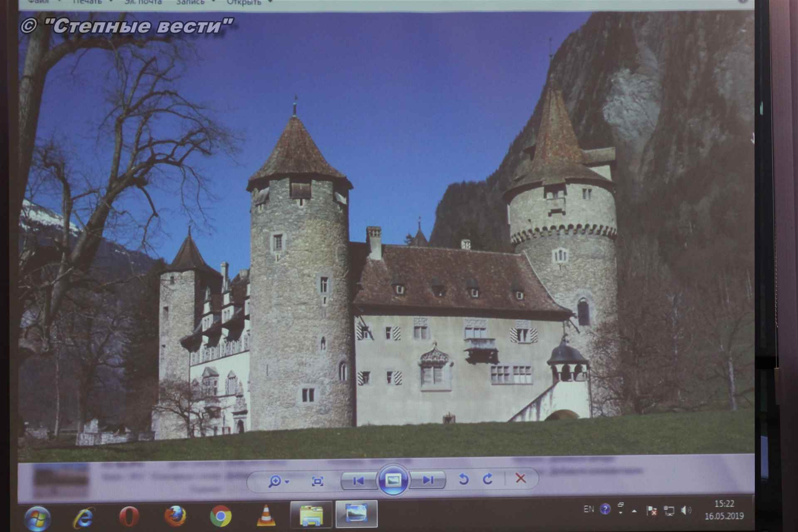This screenshot has width=798, height=532.
Task: Rotate image counterclockwise
Action: [463, 480]
